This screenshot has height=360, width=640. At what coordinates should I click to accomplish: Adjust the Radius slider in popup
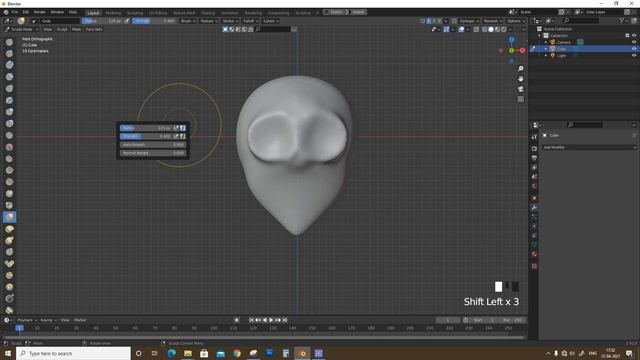pos(146,128)
